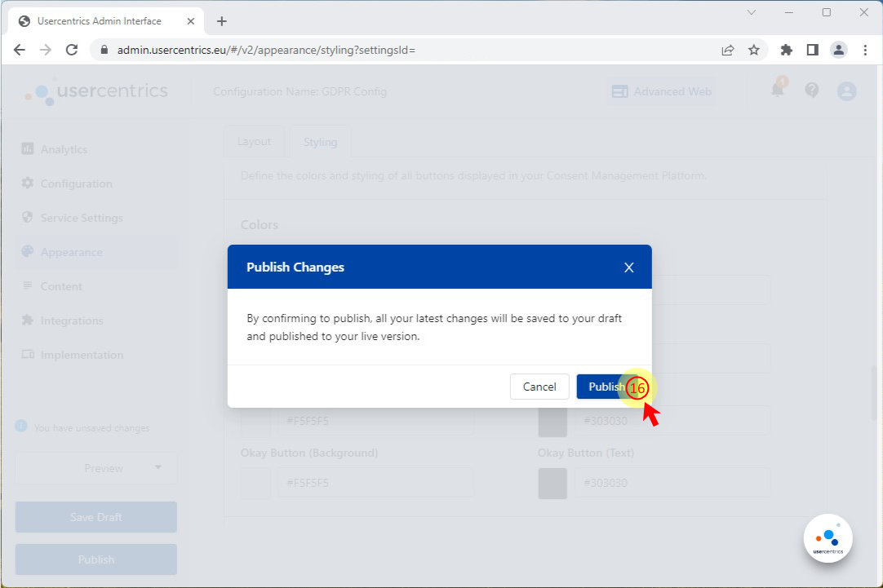This screenshot has width=883, height=588.
Task: Open Integrations puzzle item in sidebar
Action: coord(72,321)
